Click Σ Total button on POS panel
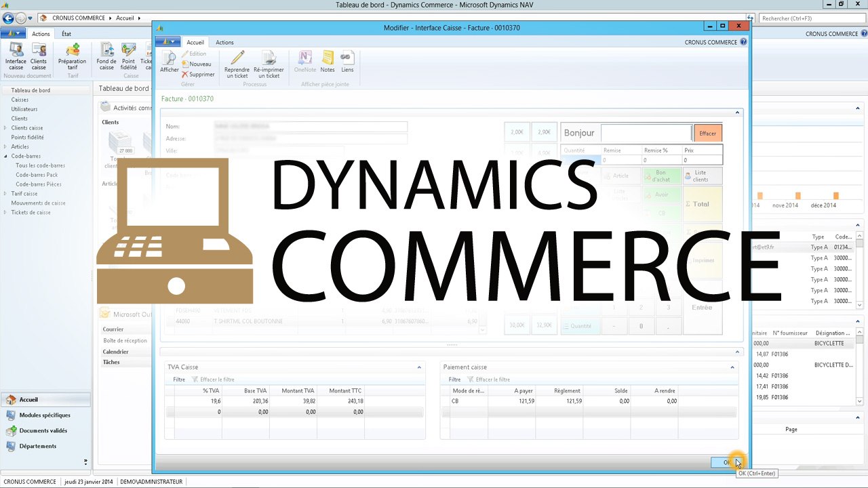 [702, 204]
